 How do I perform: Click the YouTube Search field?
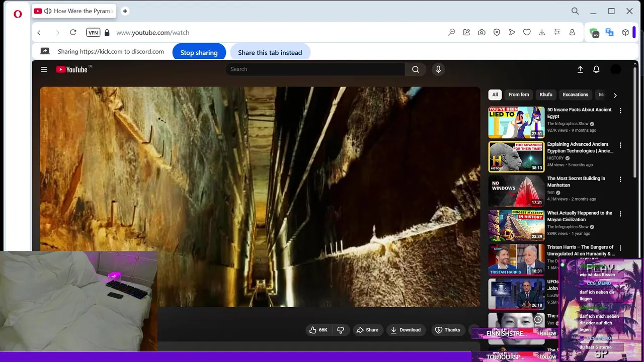(315, 69)
